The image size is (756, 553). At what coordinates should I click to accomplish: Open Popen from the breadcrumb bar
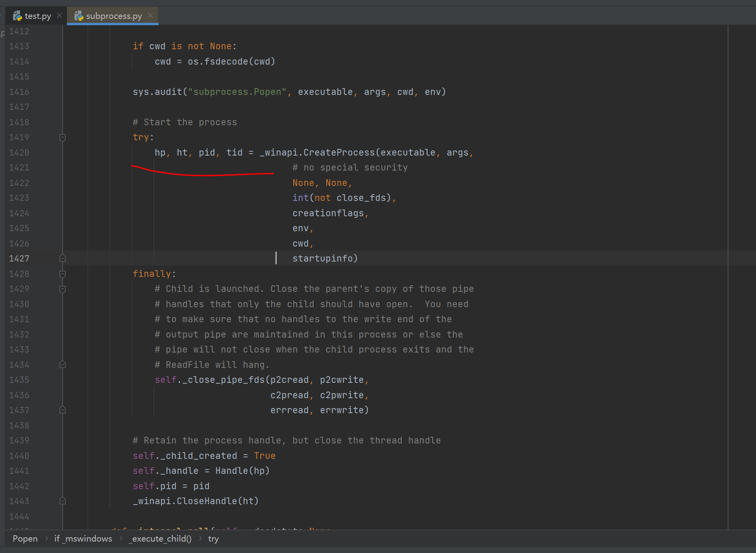click(25, 538)
